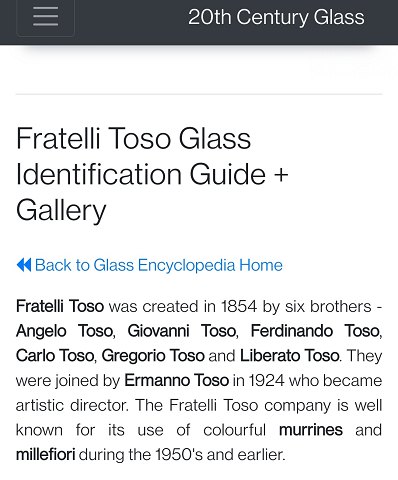This screenshot has width=398, height=480.
Task: Click the name Giovanni Toso
Action: [x=181, y=331]
